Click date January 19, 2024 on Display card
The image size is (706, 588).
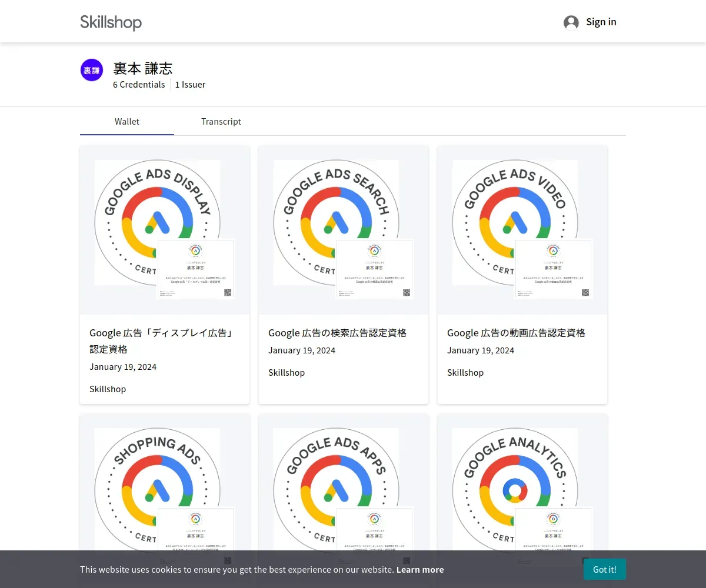[123, 367]
